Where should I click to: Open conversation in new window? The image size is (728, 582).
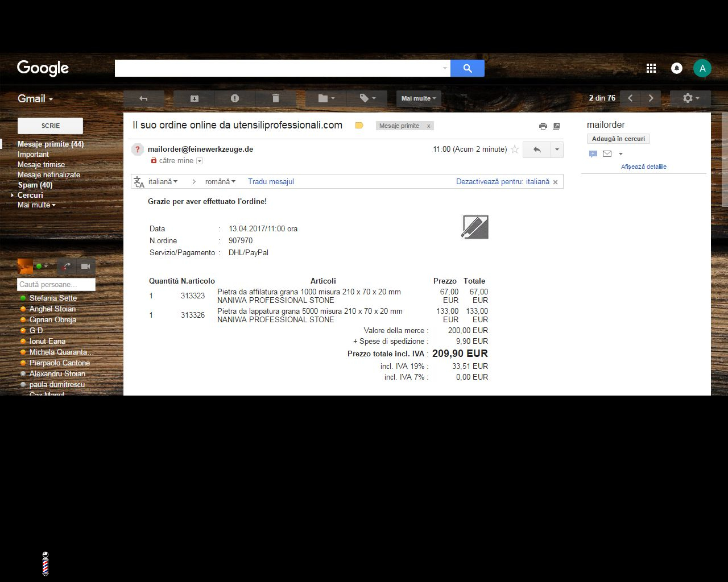point(556,126)
